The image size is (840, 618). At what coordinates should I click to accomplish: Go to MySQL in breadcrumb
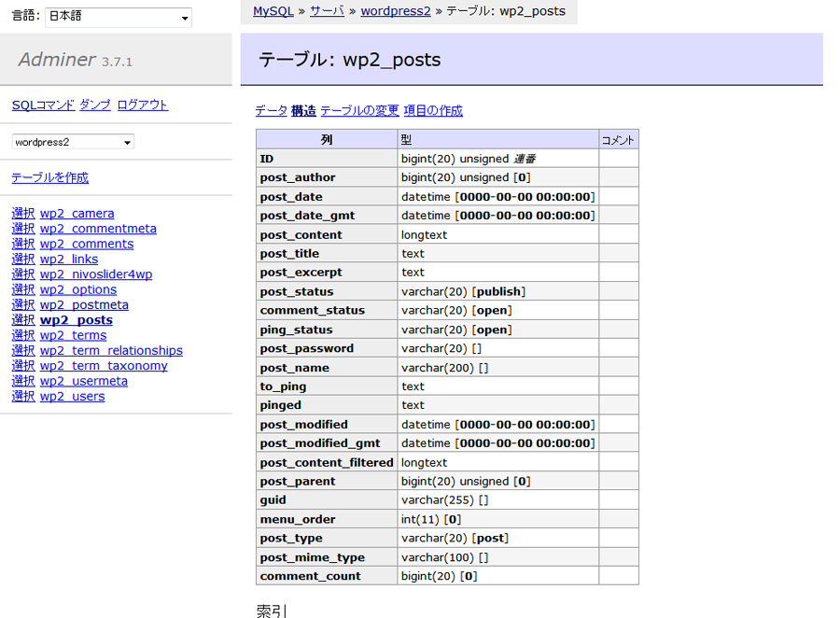pos(273,11)
